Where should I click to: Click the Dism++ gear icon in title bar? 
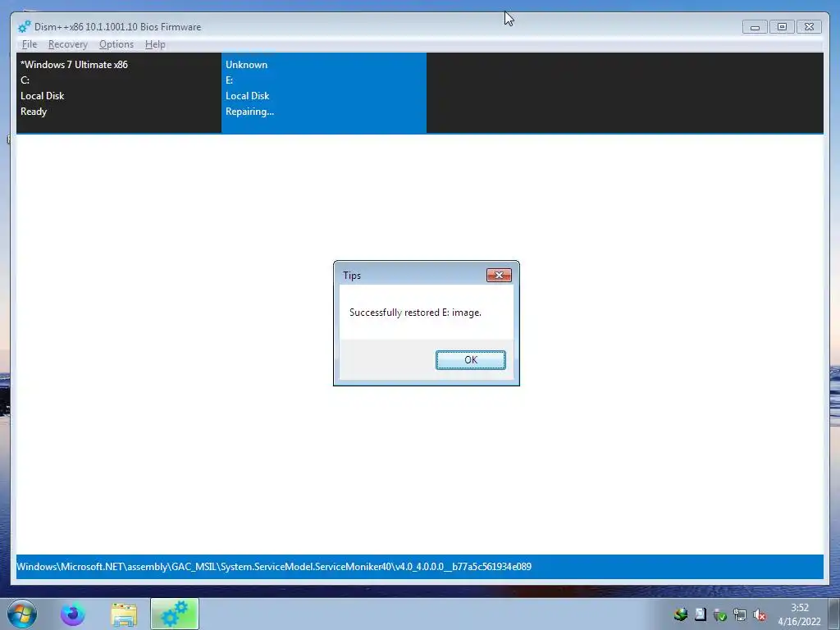click(x=24, y=27)
